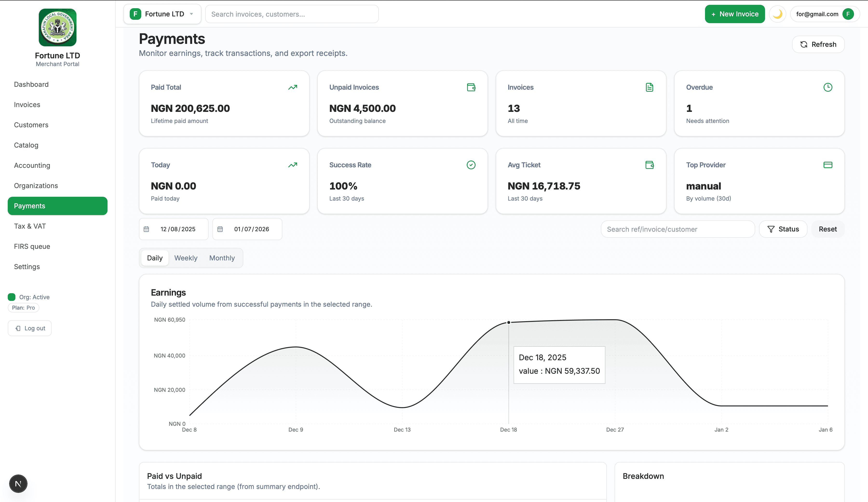Click the card icon on Top Provider tile
The image size is (868, 502).
828,165
